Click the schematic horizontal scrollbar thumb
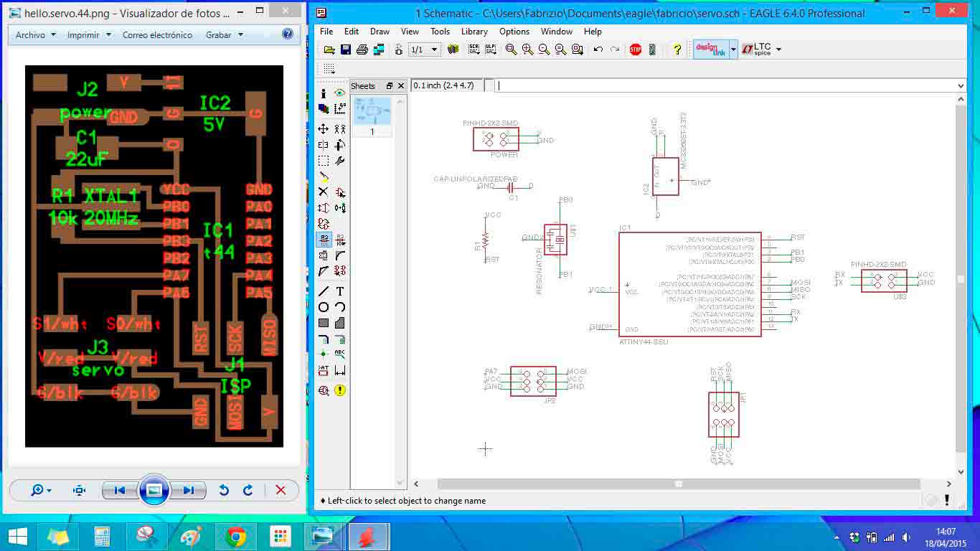980x551 pixels. (x=679, y=484)
